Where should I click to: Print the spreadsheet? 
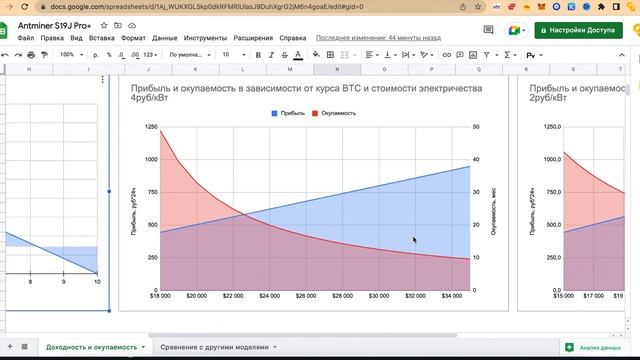click(31, 55)
